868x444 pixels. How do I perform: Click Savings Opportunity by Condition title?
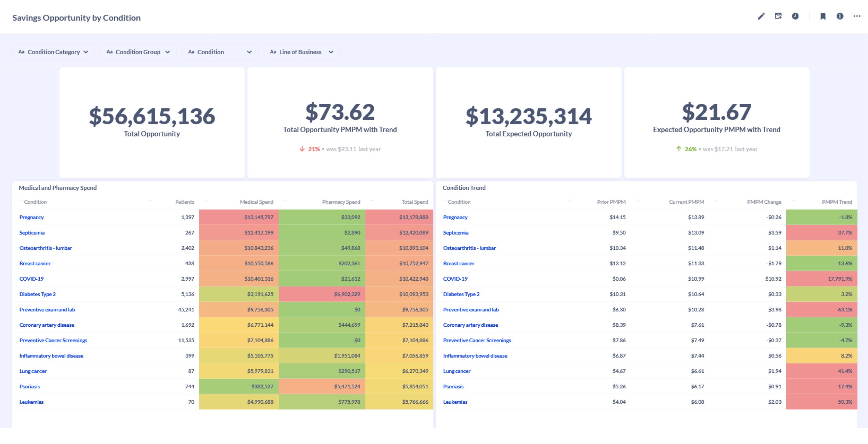point(76,18)
